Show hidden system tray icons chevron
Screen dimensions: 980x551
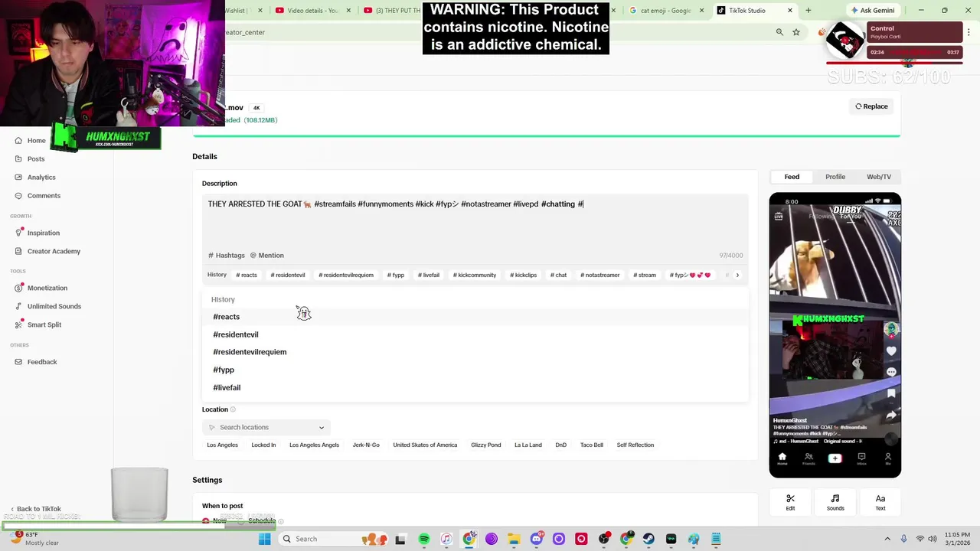887,539
